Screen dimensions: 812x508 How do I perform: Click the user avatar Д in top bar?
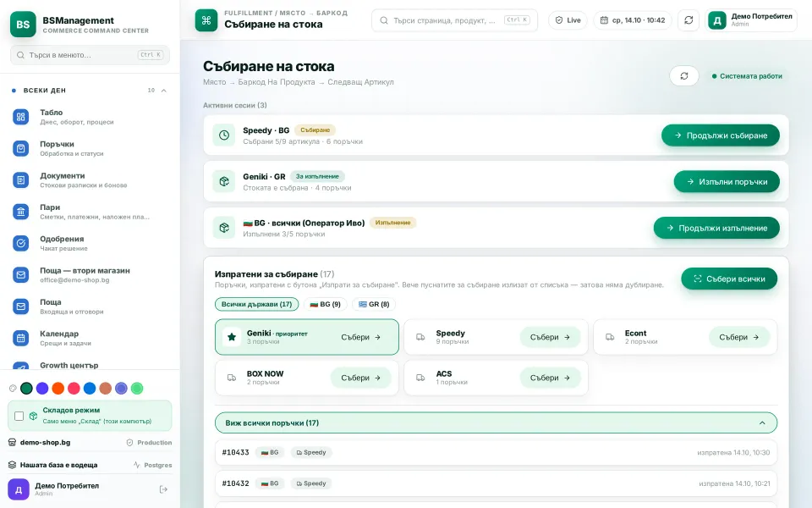pyautogui.click(x=717, y=20)
